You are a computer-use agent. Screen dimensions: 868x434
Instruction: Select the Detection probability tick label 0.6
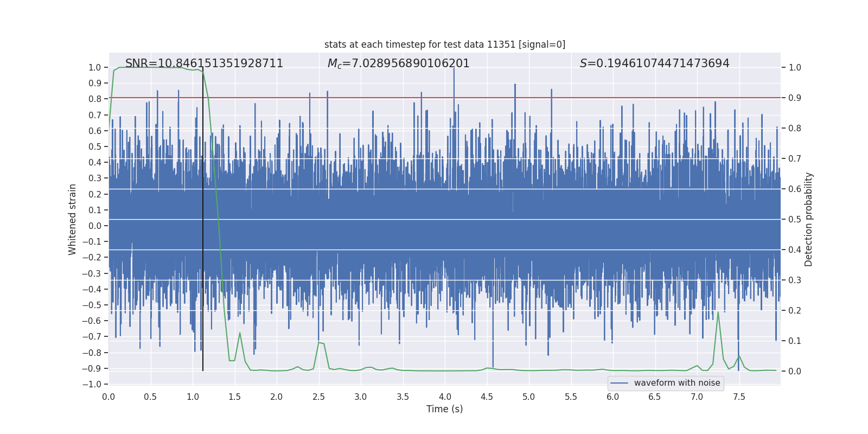(795, 189)
